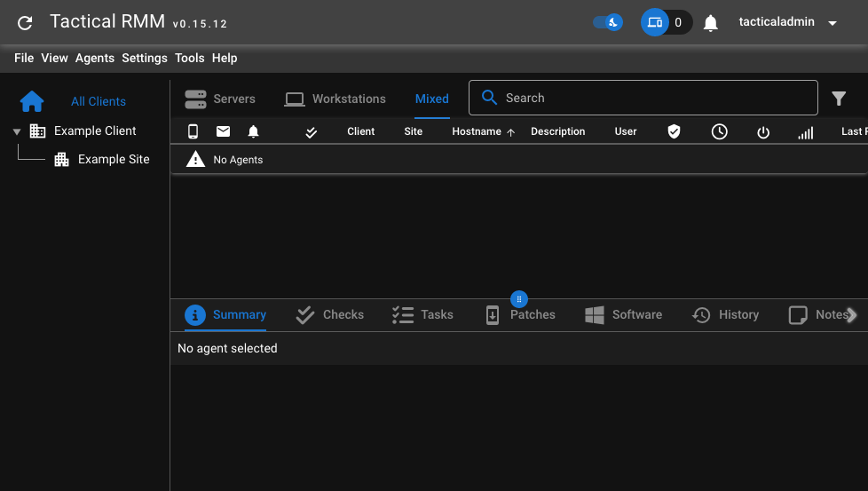Sort by signal status column icon
The image size is (868, 491).
806,133
